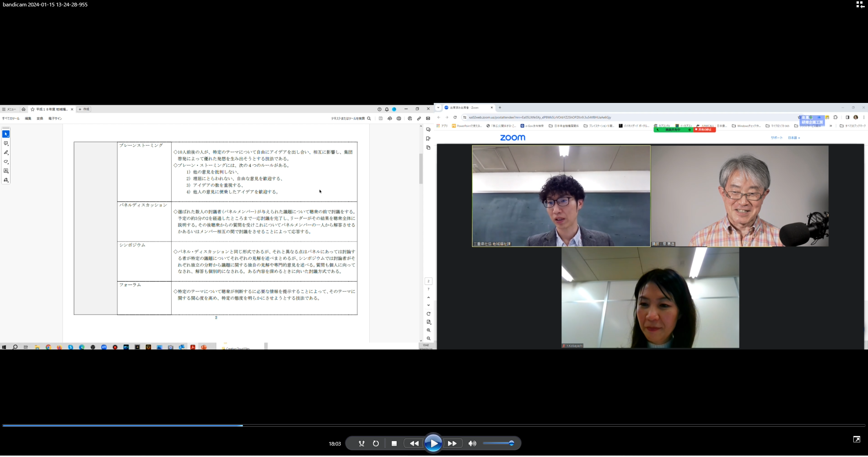The width and height of the screenshot is (868, 457).
Task: Open the e-Gov法令検索 bookmark
Action: tap(532, 126)
